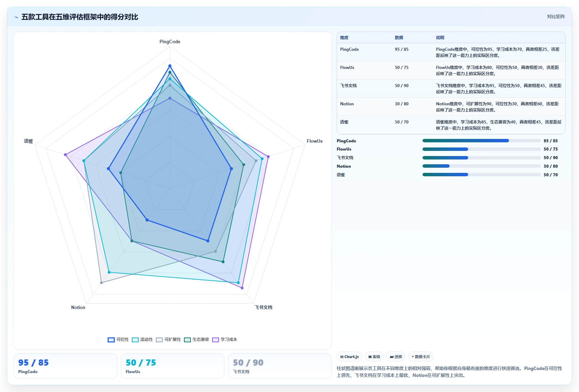Image resolution: width=579 pixels, height=392 pixels.
Task: Click the 数据 table column header
Action: (x=399, y=38)
